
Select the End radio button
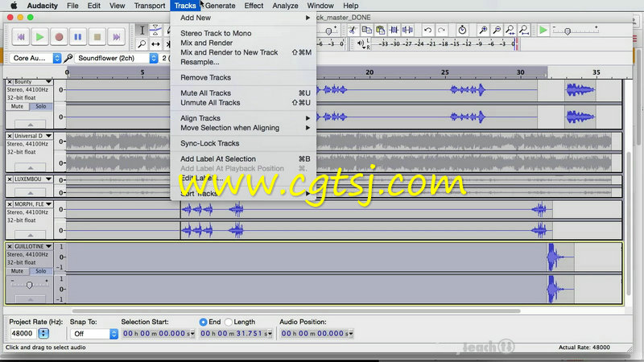(x=203, y=323)
